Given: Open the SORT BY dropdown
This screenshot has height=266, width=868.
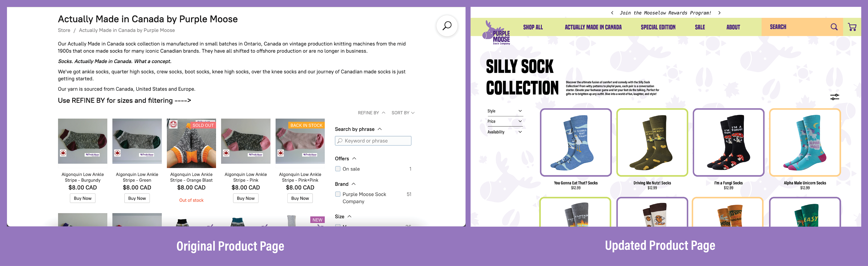Looking at the screenshot, I should click(x=403, y=113).
